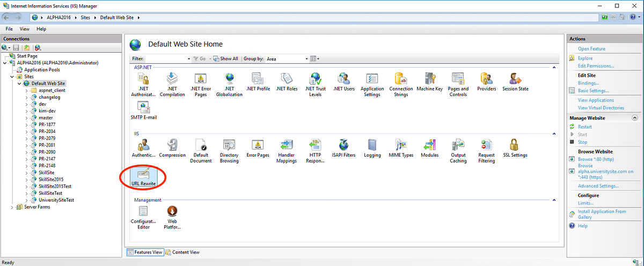Open Directory Browsing feature
The image size is (644, 266).
(229, 151)
